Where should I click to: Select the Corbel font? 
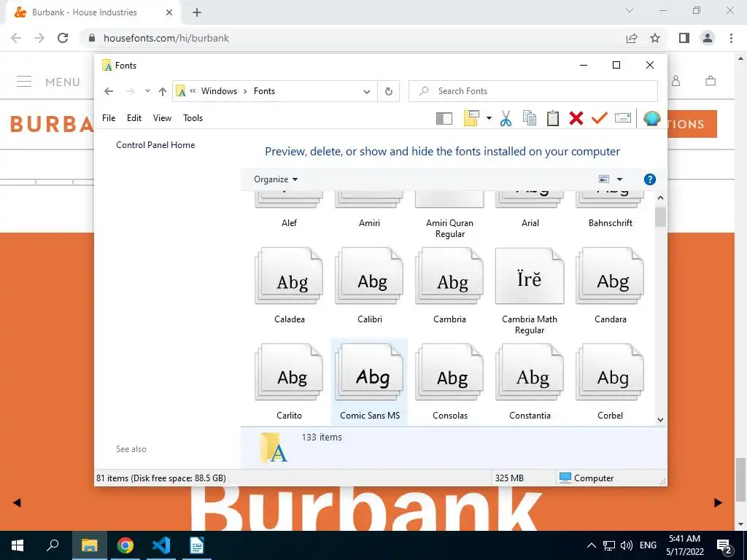pos(610,382)
